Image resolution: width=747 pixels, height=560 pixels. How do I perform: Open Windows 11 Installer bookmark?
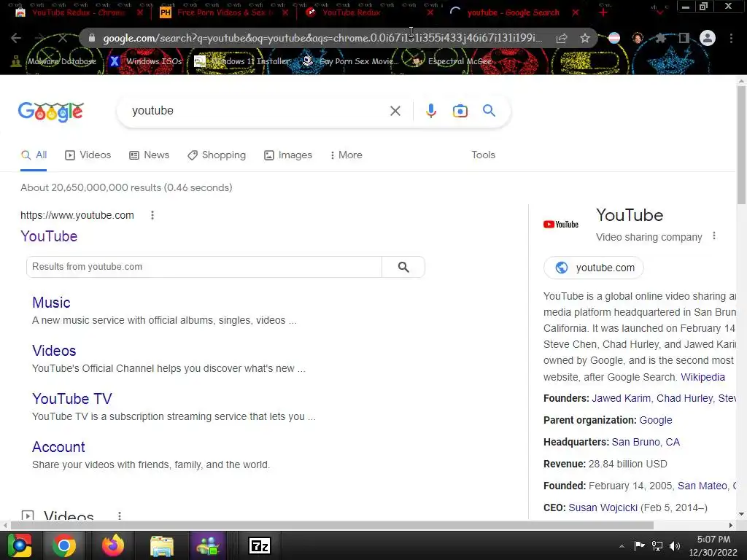(x=242, y=61)
